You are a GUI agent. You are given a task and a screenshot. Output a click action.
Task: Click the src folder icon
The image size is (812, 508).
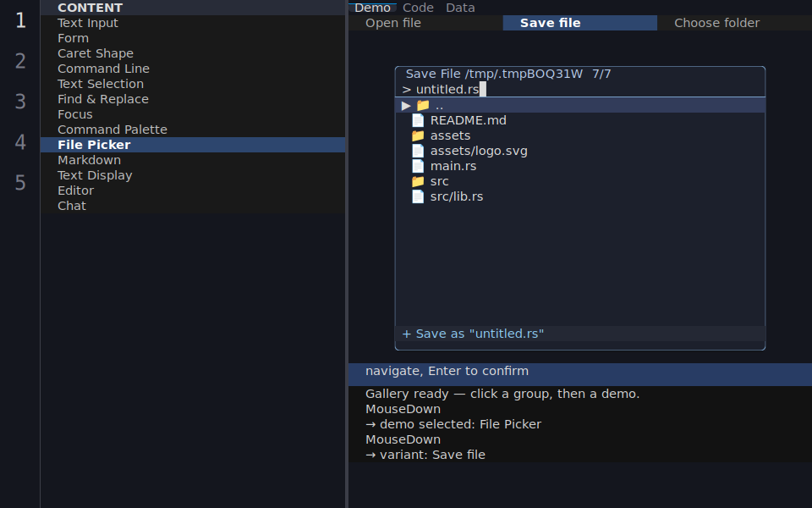(418, 181)
